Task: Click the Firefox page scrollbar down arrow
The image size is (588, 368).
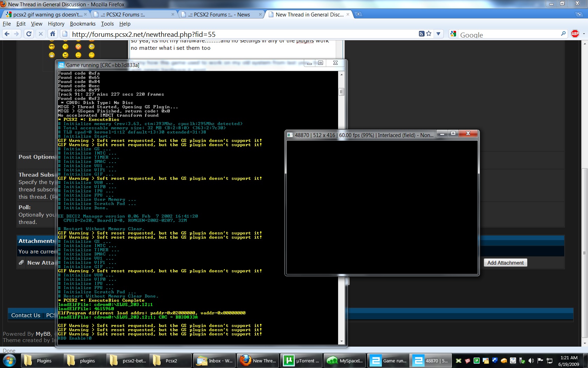Action: (584, 344)
